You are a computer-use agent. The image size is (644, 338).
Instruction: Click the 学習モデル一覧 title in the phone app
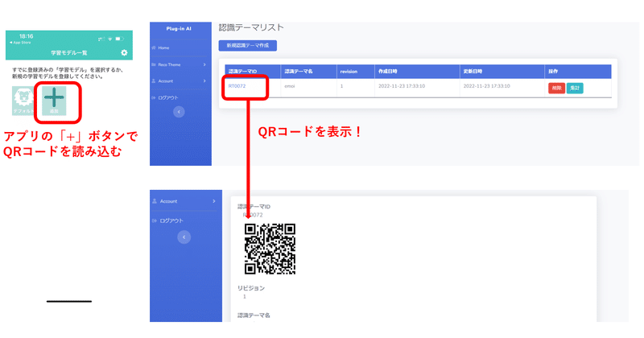69,52
